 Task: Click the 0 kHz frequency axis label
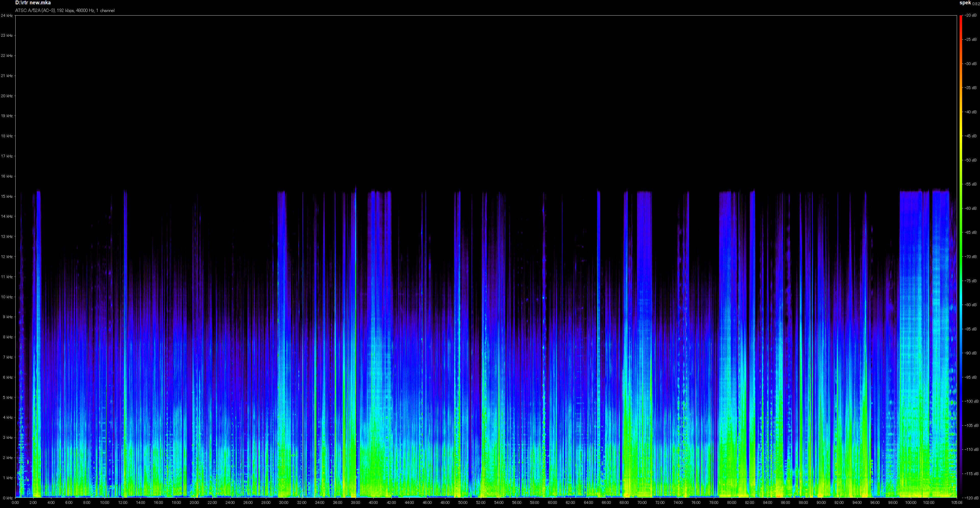pos(7,498)
